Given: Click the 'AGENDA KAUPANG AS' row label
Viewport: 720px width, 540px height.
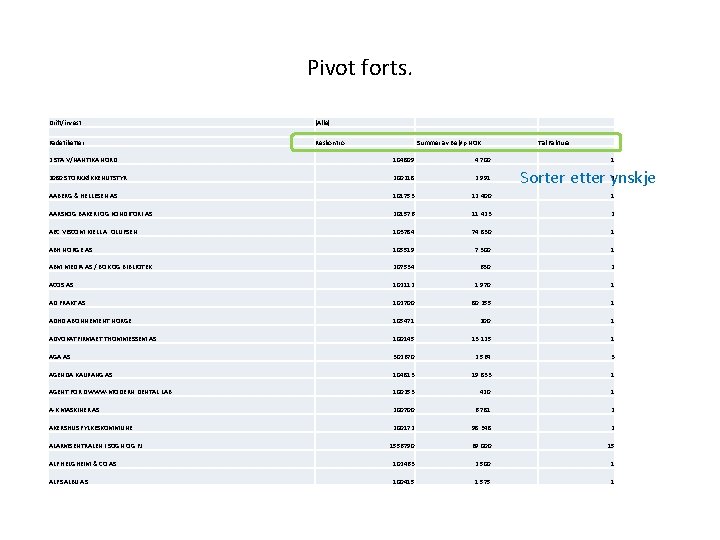Looking at the screenshot, I should click(x=83, y=374).
